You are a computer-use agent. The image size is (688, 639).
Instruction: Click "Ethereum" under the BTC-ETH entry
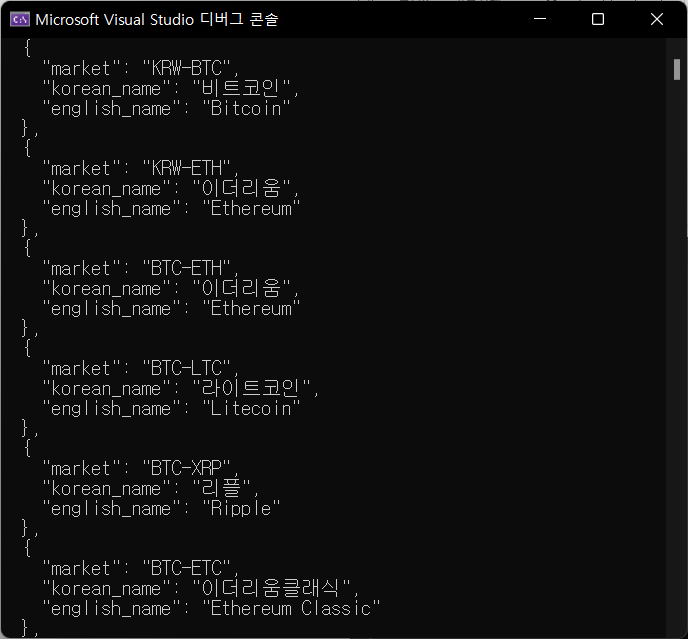[x=251, y=309]
